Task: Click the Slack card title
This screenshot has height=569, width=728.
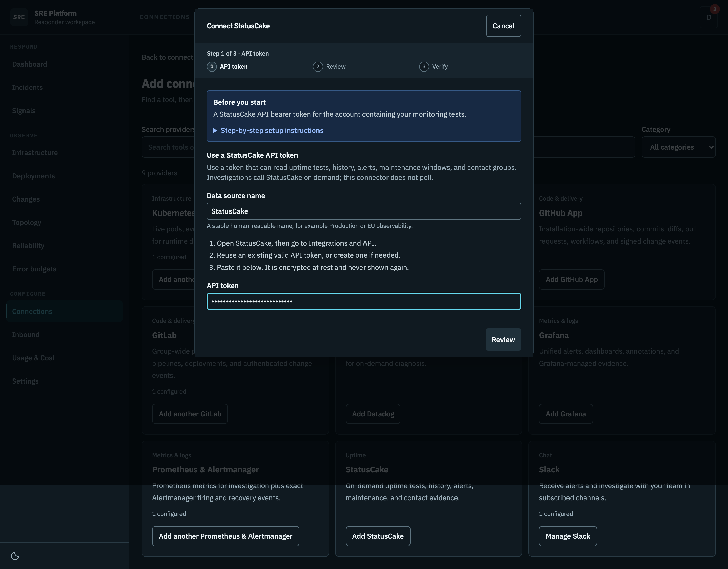Action: pyautogui.click(x=549, y=470)
